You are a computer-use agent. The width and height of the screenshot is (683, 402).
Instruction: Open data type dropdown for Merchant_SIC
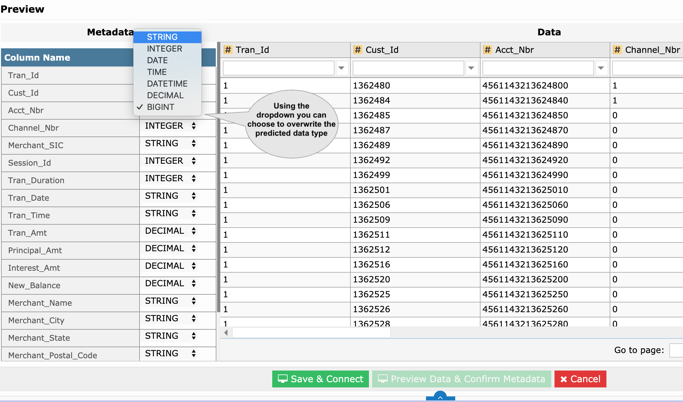[170, 143]
